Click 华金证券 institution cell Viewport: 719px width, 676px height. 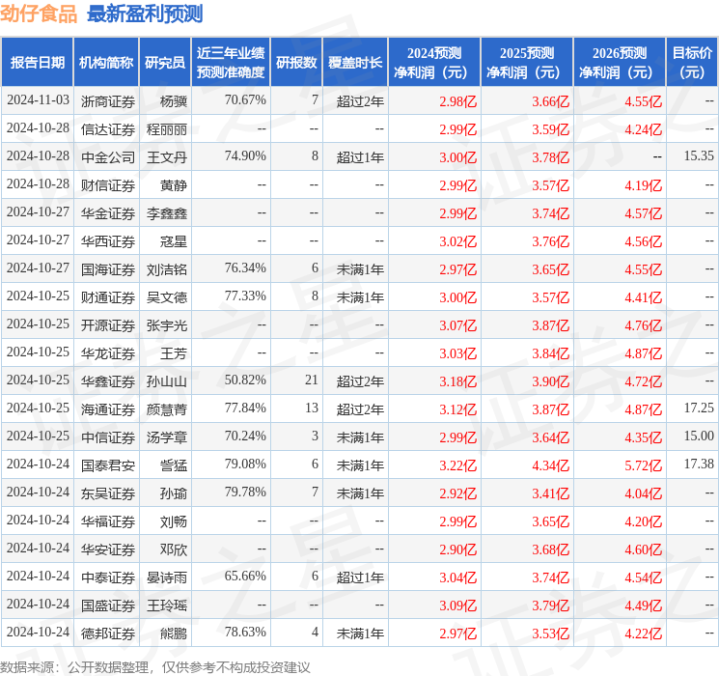coord(108,213)
